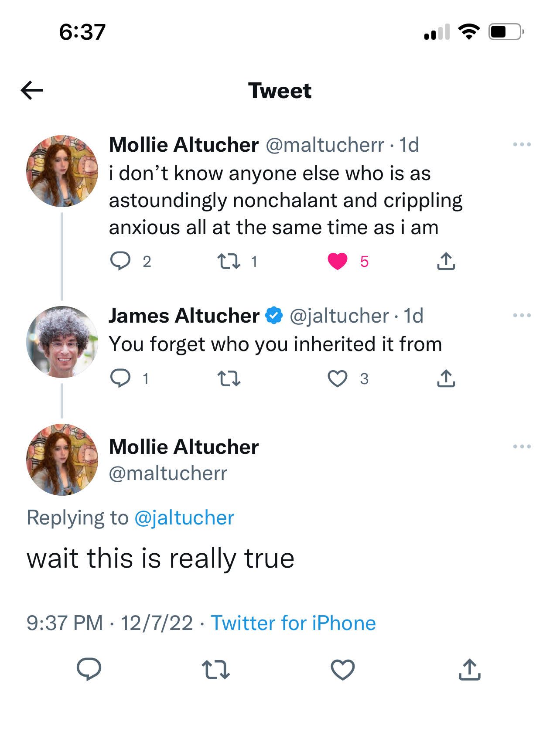Screen dimensions: 560x739
Task: Like the "wait this is really true" tweet
Action: pyautogui.click(x=343, y=670)
